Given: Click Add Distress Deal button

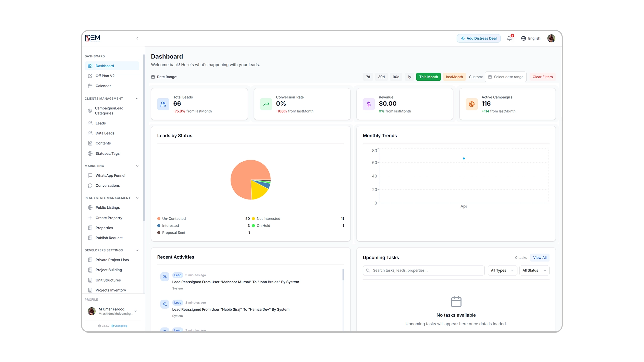Looking at the screenshot, I should click(479, 38).
